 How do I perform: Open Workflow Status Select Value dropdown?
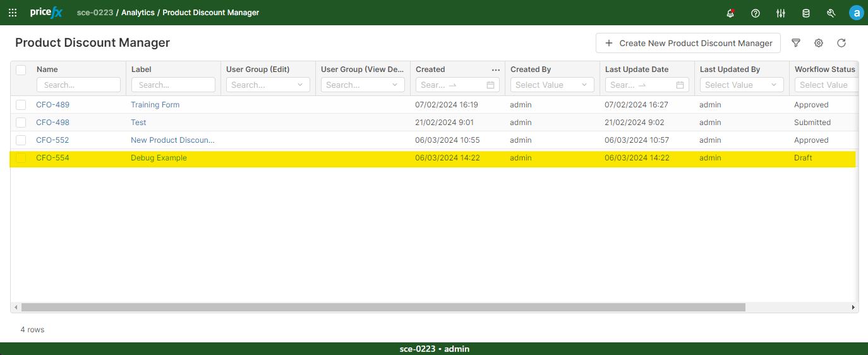[826, 85]
